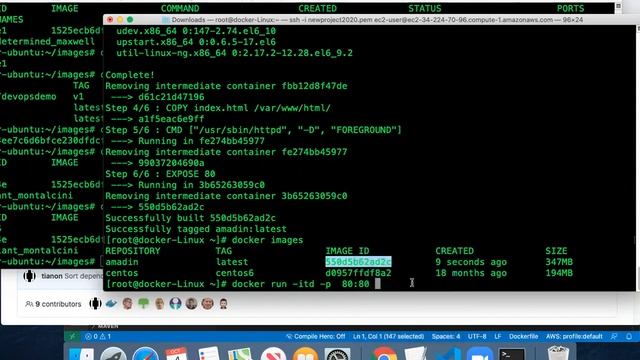Click the ssh terminal window title bar text
Image resolution: width=640 pixels, height=360 pixels.
tap(377, 20)
